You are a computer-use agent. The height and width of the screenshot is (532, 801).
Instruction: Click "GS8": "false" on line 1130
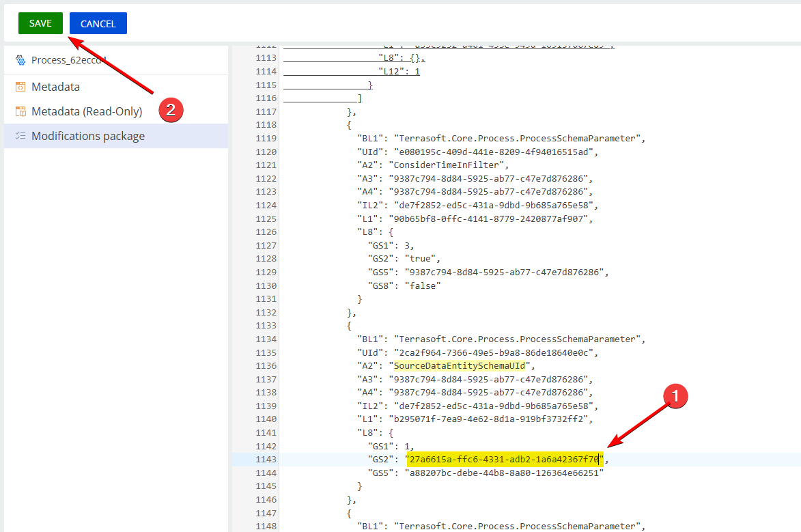404,285
